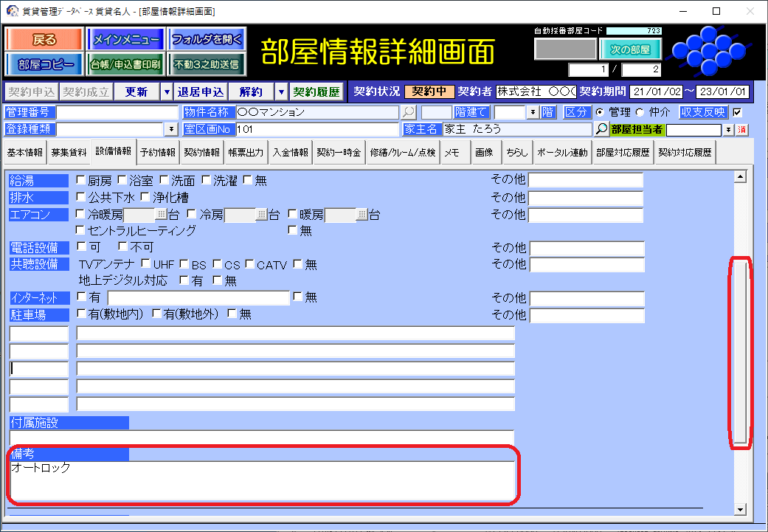Viewport: 768px width, 532px height.
Task: Click the 契約履歴 button
Action: pos(316,92)
